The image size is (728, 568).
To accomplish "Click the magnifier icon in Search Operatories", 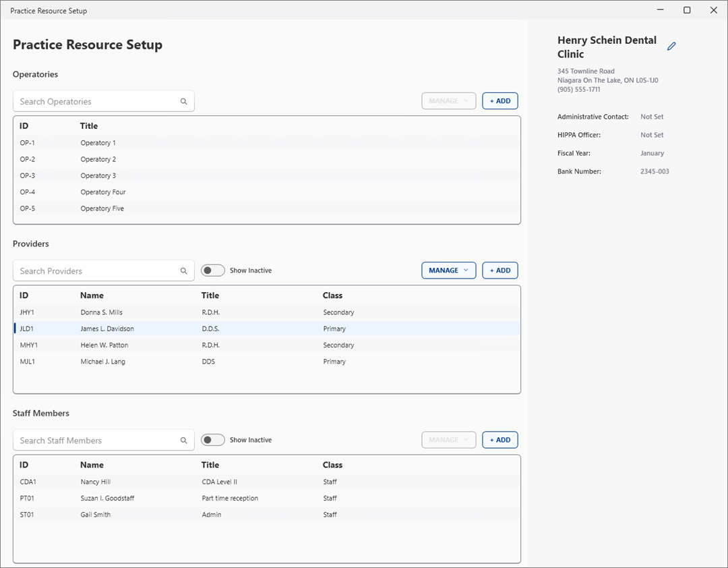I will click(183, 102).
